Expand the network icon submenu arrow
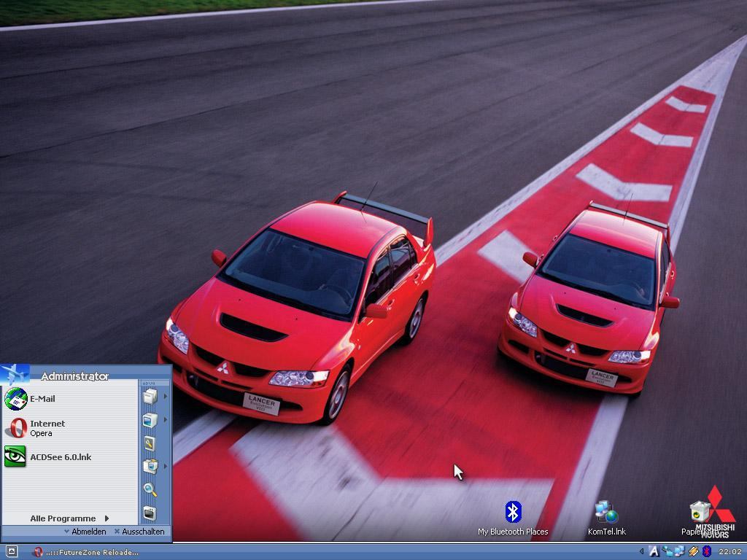This screenshot has width=747, height=560. tap(166, 466)
